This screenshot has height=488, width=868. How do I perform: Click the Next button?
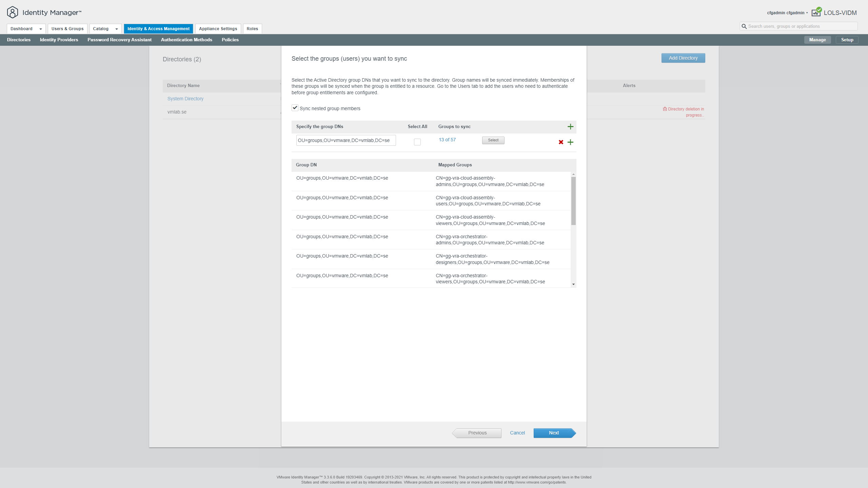tap(554, 433)
